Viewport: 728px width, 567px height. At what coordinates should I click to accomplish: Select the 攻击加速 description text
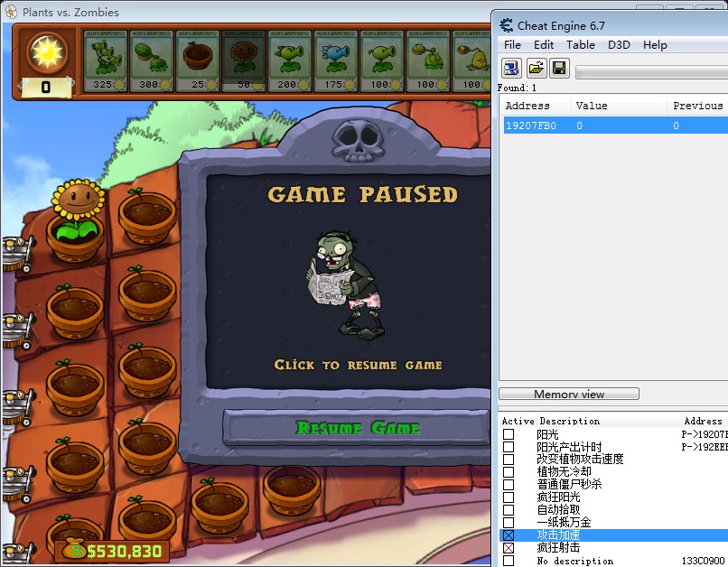pyautogui.click(x=558, y=535)
